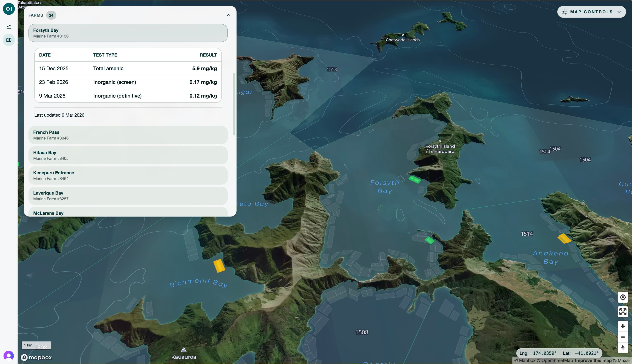This screenshot has height=364, width=632.
Task: Zoom in using the plus control
Action: click(x=623, y=326)
